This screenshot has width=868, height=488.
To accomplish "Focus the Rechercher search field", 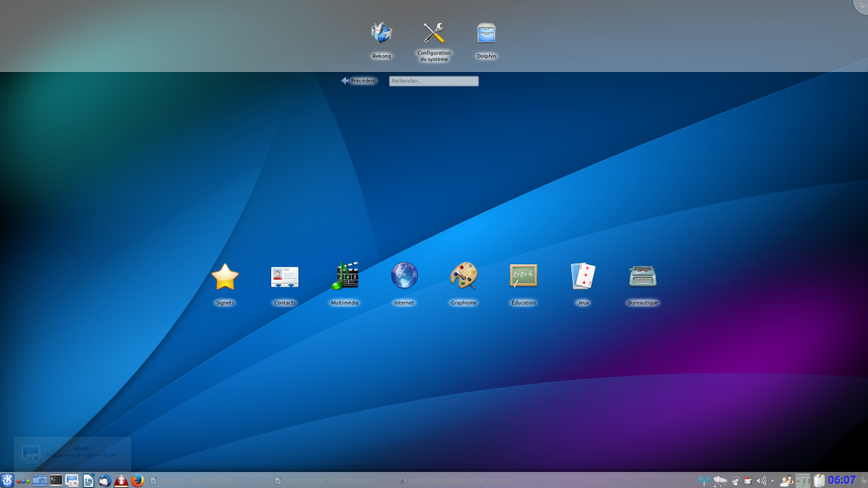I will click(434, 81).
